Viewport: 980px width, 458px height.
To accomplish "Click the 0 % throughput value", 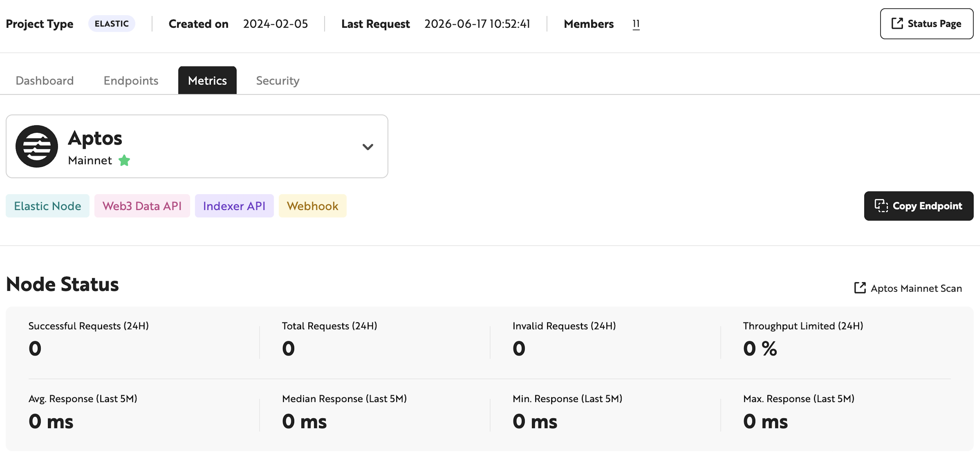I will click(x=760, y=348).
